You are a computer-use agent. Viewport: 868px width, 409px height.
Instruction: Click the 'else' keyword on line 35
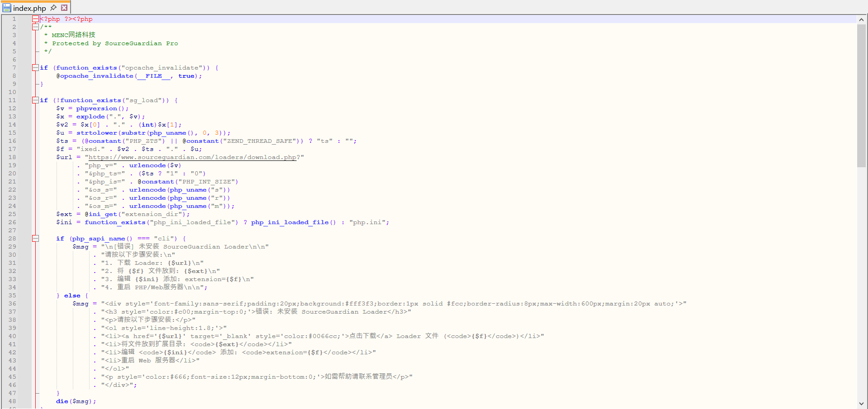click(72, 296)
